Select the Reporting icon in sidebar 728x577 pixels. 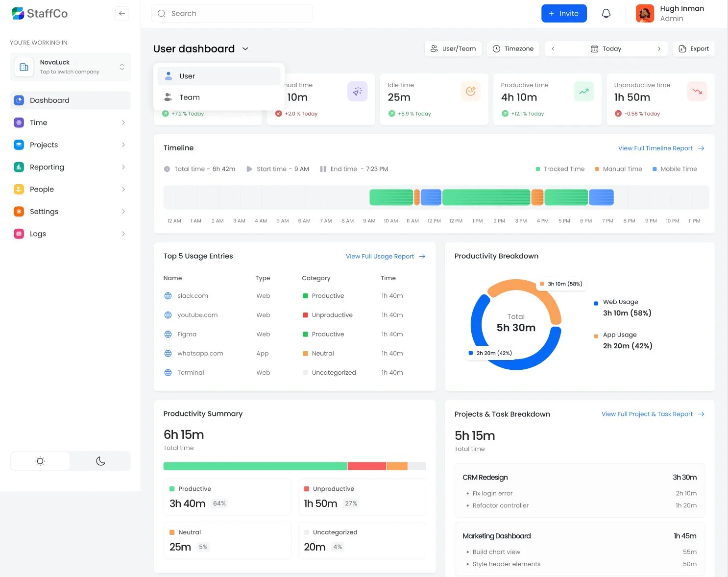(19, 167)
